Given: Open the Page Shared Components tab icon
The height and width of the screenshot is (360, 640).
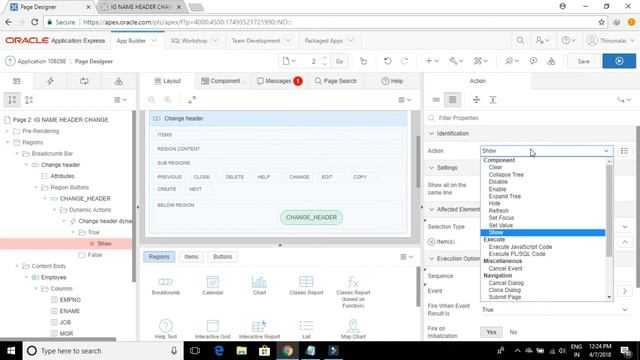Looking at the screenshot, I should click(x=118, y=81).
